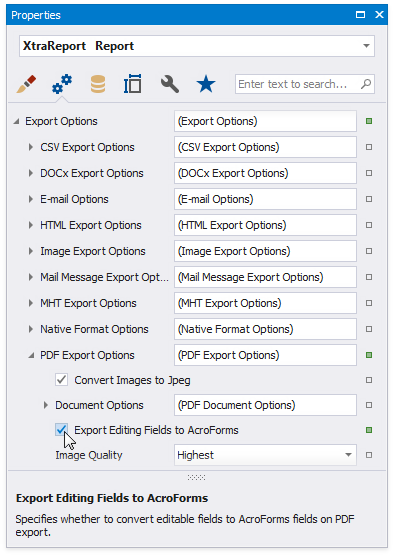Switch to the Layout tab icon

[133, 84]
